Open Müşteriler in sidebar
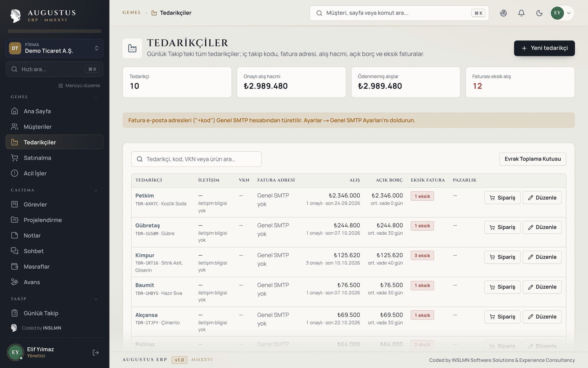Viewport: 588px width, 368px height. [54, 127]
